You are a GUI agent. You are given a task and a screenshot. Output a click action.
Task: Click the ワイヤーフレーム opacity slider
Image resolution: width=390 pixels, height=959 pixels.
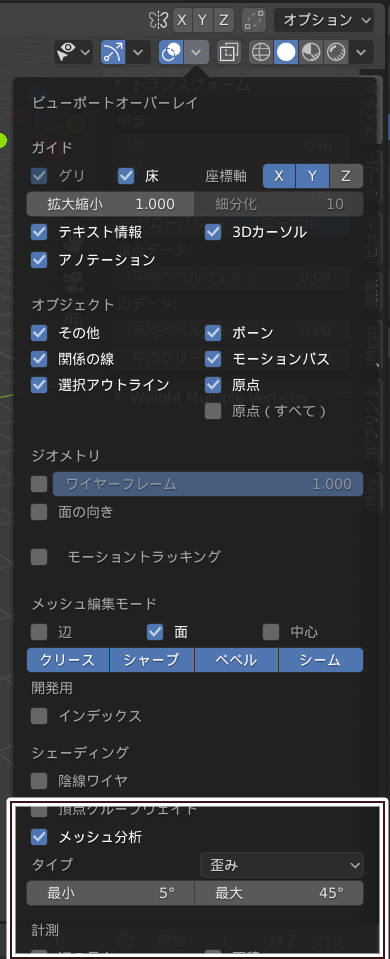point(208,484)
